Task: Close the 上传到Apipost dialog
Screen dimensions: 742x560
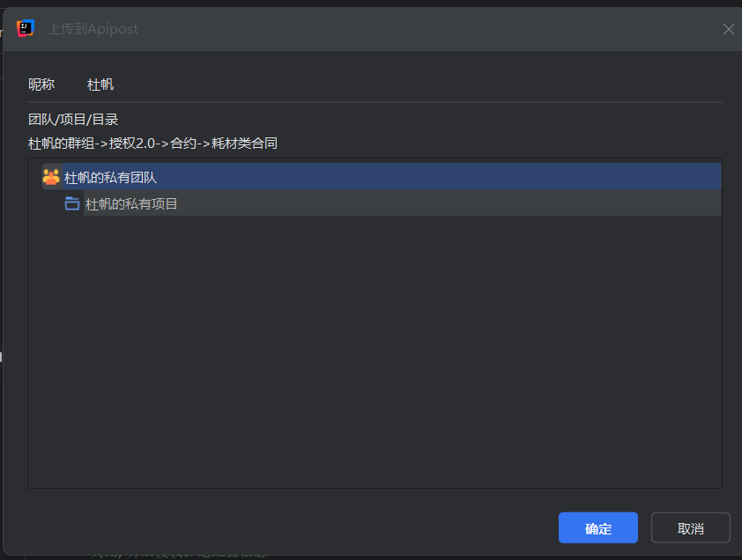Action: click(729, 29)
